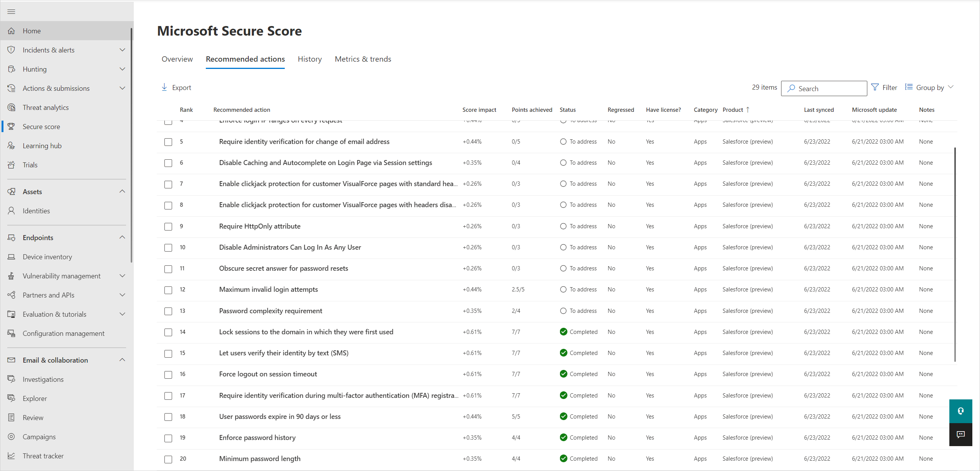
Task: Click the Export button
Action: click(176, 87)
